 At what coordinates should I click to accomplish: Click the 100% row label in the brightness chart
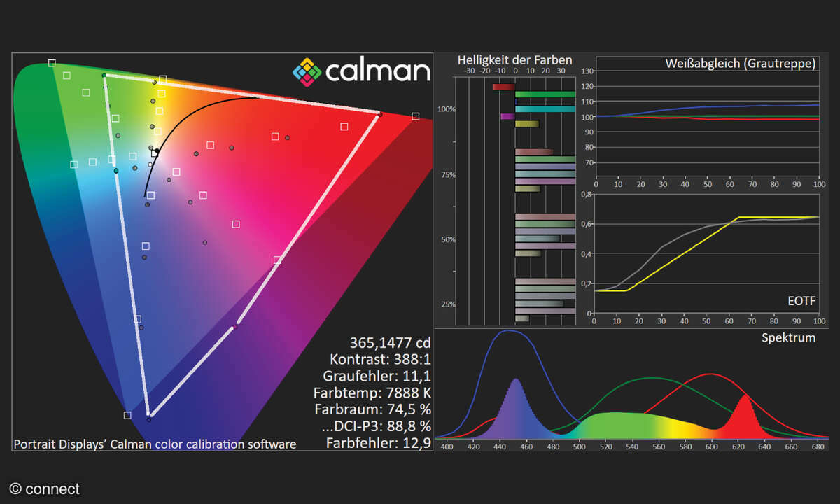point(447,110)
